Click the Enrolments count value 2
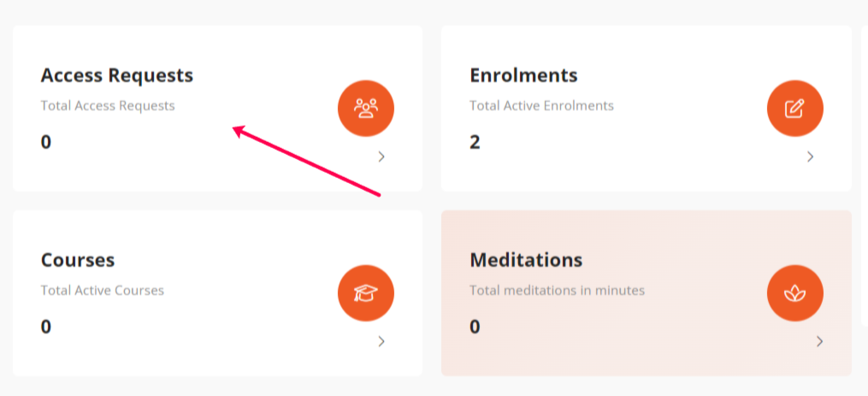868x396 pixels. pos(475,142)
